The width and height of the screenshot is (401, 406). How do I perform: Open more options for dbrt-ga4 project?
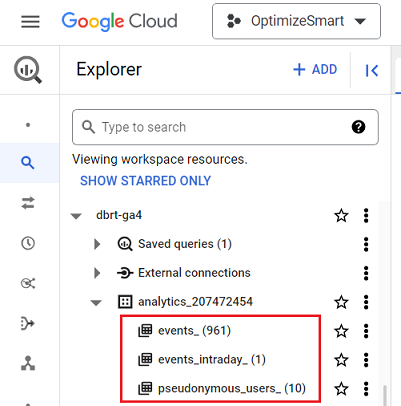click(x=366, y=216)
